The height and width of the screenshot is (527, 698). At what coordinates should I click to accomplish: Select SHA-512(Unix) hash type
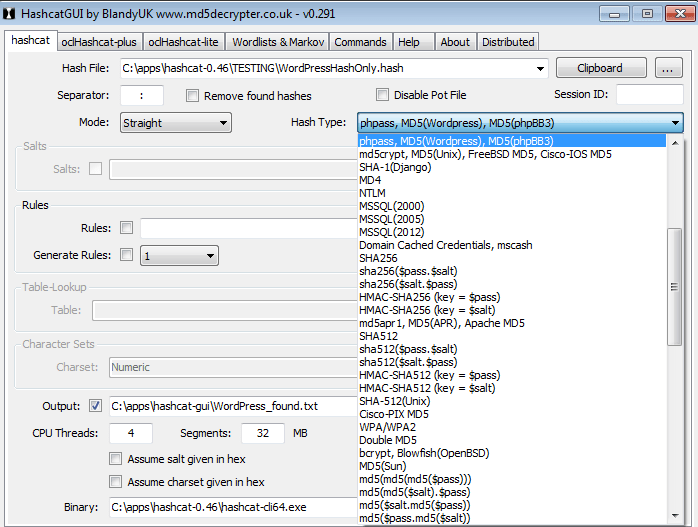click(x=512, y=401)
